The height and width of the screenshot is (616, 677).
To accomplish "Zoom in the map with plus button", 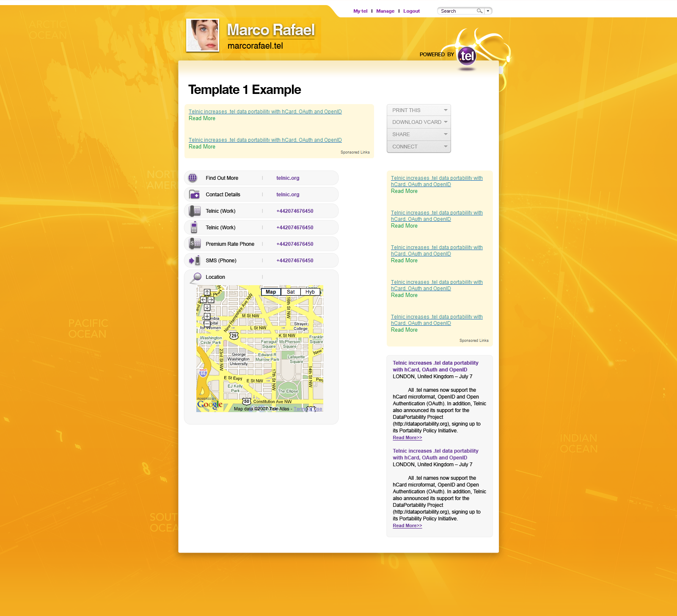I will pos(207,316).
